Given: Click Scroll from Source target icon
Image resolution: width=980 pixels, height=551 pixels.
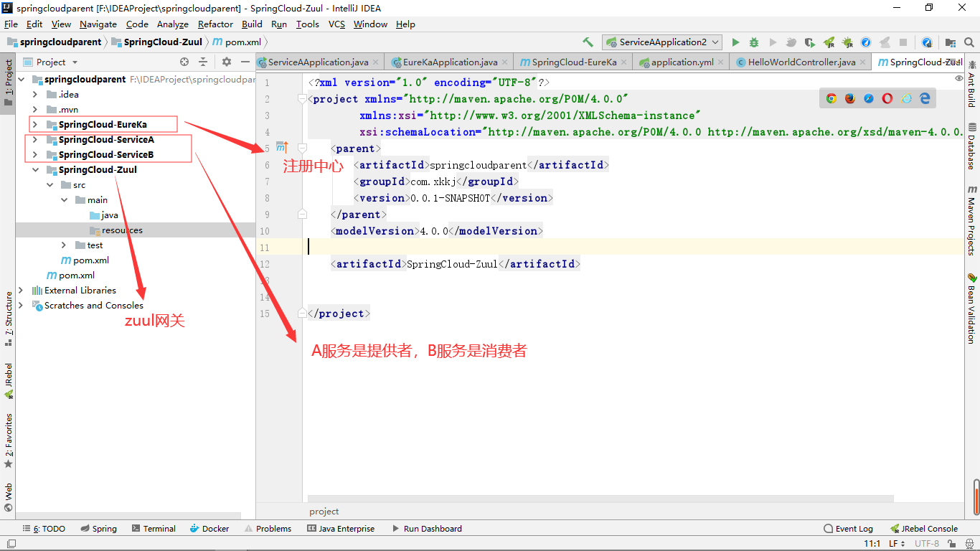Looking at the screenshot, I should 184,62.
